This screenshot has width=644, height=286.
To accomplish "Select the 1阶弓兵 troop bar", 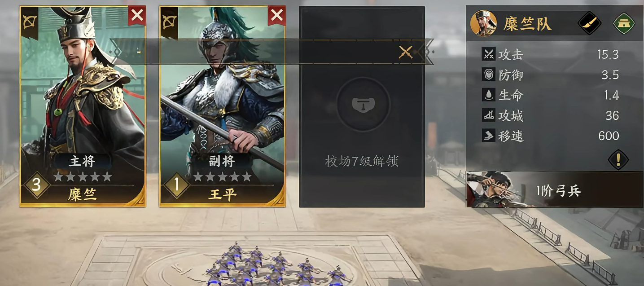I will [555, 189].
